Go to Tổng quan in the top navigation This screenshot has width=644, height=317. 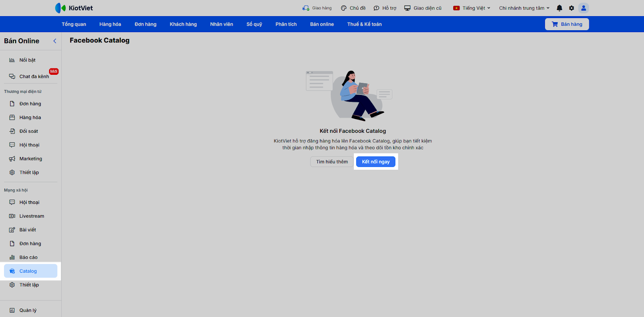coord(74,24)
